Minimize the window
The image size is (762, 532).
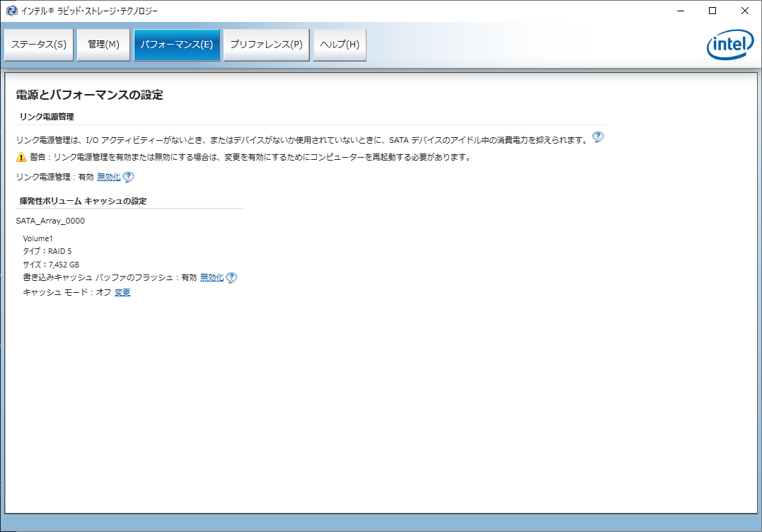point(681,11)
